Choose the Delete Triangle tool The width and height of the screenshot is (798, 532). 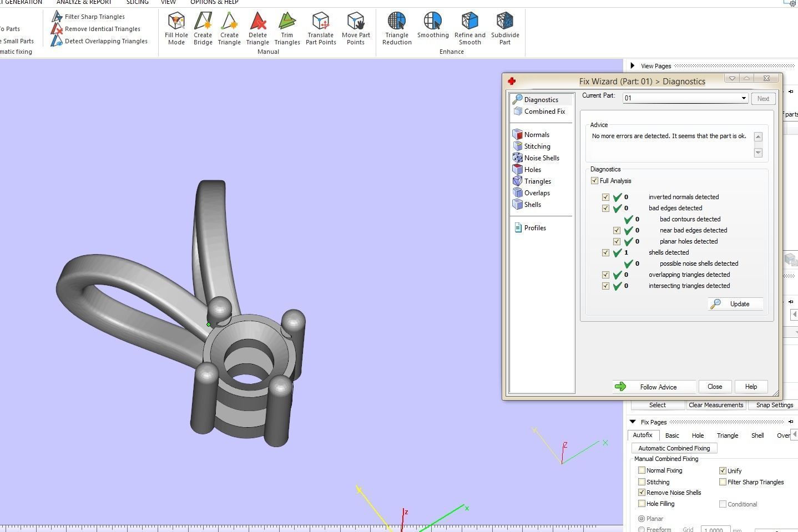coord(257,29)
